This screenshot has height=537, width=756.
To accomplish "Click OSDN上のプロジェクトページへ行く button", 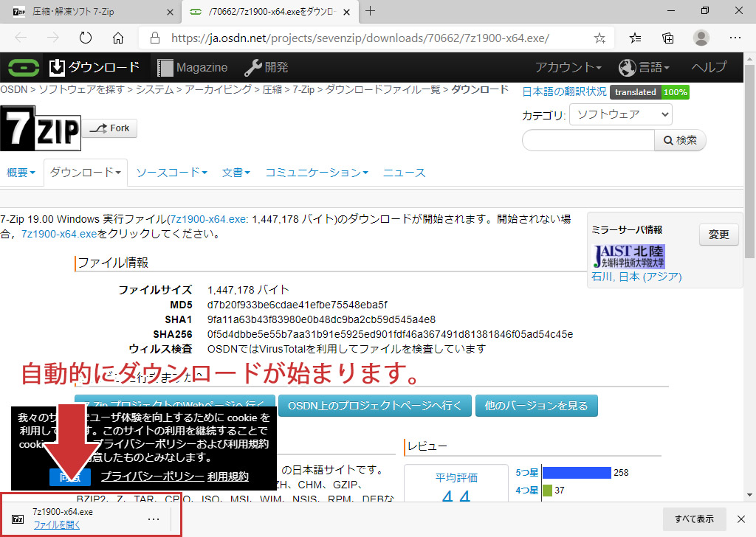I will (374, 406).
